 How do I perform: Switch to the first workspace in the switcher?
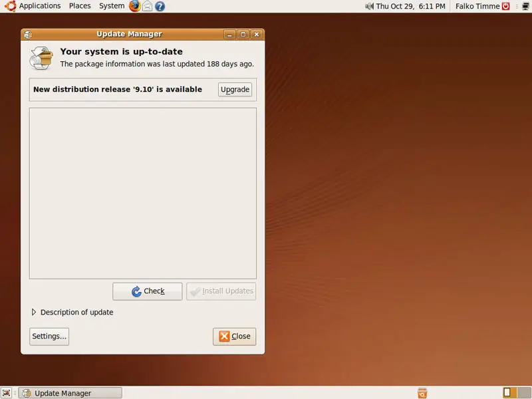510,392
